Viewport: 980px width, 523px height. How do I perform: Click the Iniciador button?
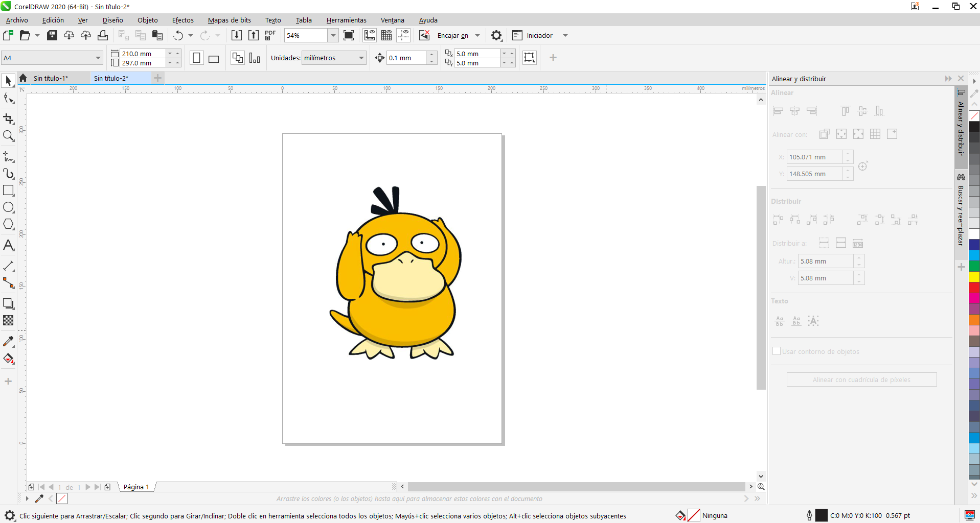(x=539, y=35)
